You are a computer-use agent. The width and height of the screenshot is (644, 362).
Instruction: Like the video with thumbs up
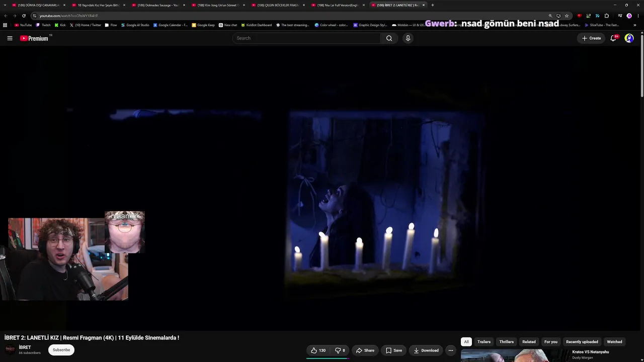point(318,350)
